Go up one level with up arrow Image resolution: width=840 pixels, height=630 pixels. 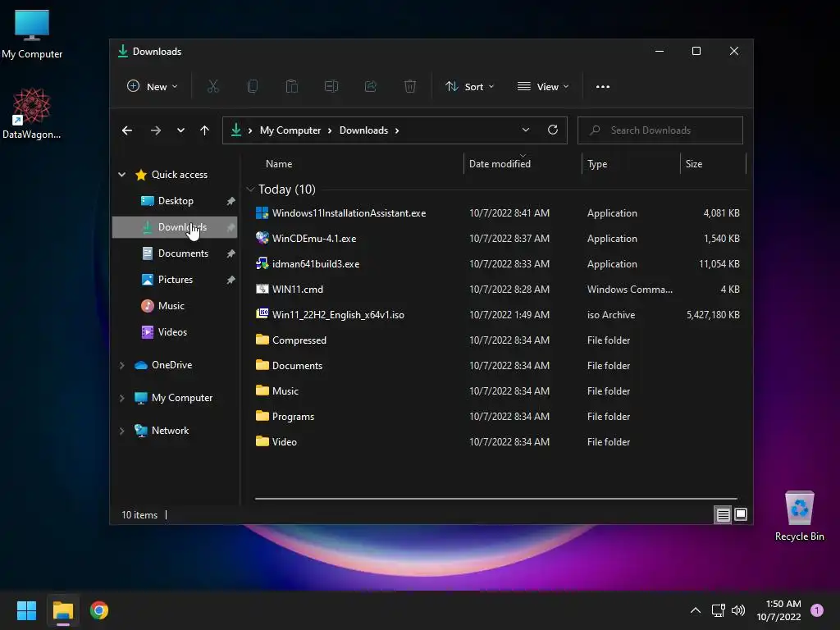(204, 130)
